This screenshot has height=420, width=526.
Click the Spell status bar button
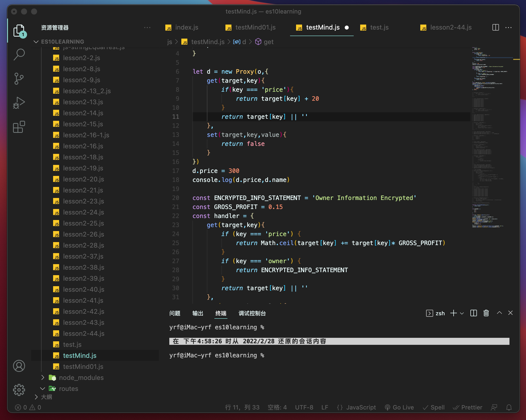pos(434,407)
